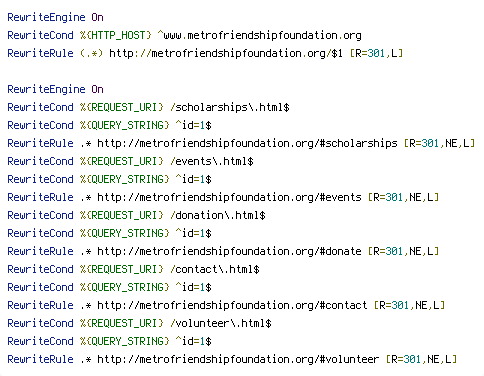Click the second RewriteEngine On line
Image resolution: width=484 pixels, height=376 pixels.
click(55, 89)
